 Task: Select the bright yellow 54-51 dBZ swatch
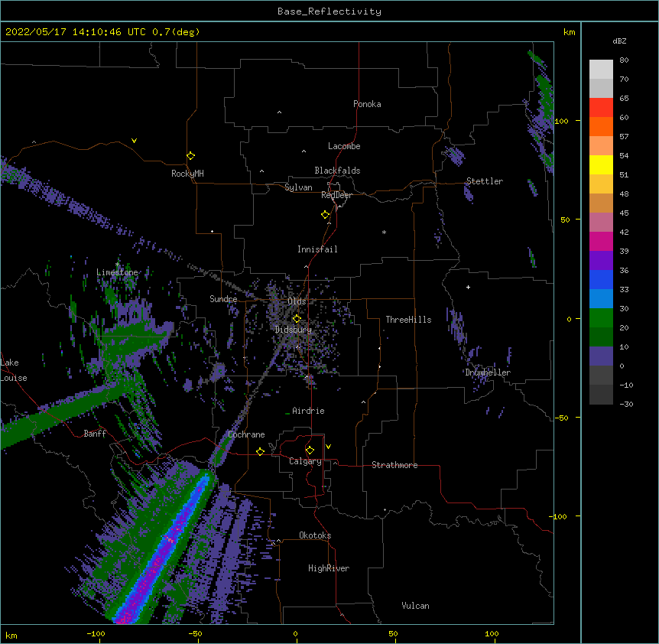point(601,164)
